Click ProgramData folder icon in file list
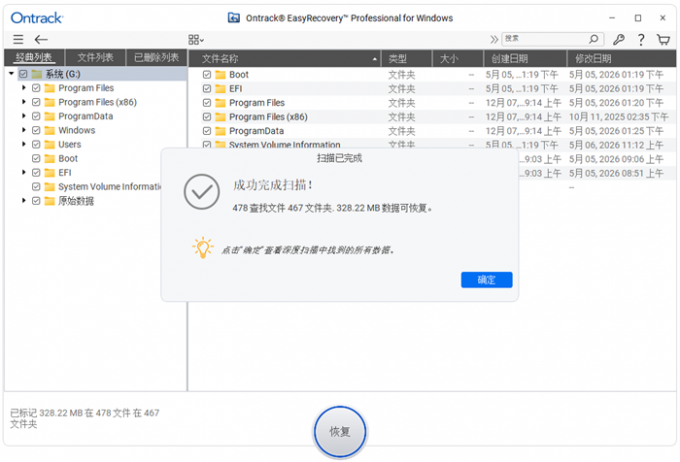Image resolution: width=680 pixels, height=462 pixels. pyautogui.click(x=220, y=131)
